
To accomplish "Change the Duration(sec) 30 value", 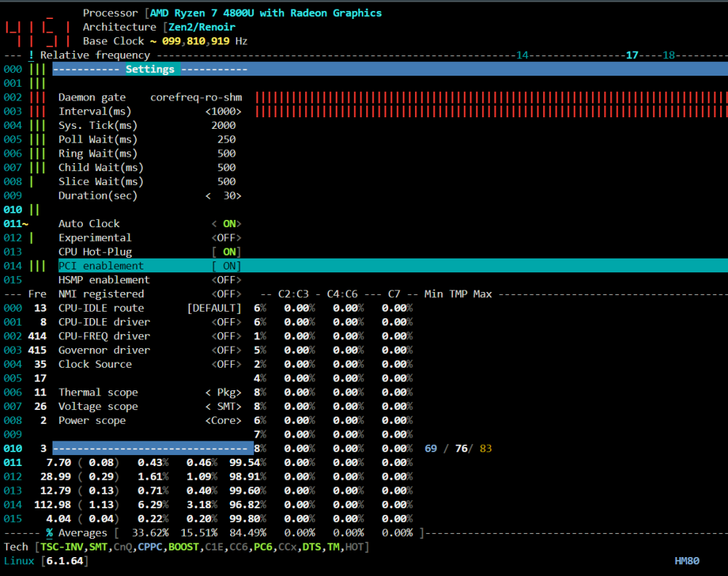I will tap(223, 196).
